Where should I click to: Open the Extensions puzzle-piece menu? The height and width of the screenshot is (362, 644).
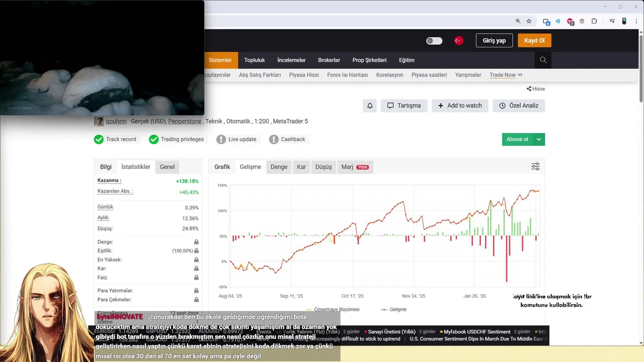[x=594, y=21]
